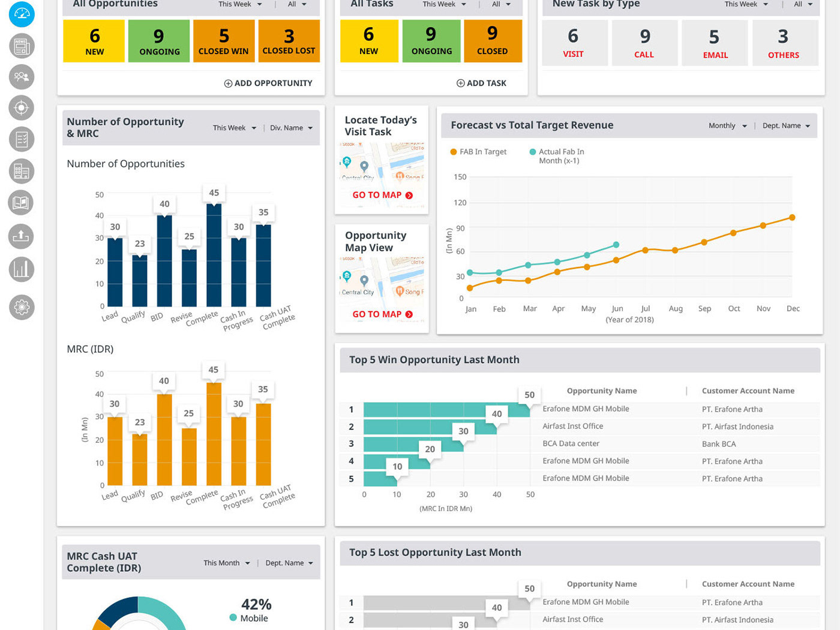The height and width of the screenshot is (630, 840).
Task: Click the upload sidebar icon
Action: tap(22, 236)
